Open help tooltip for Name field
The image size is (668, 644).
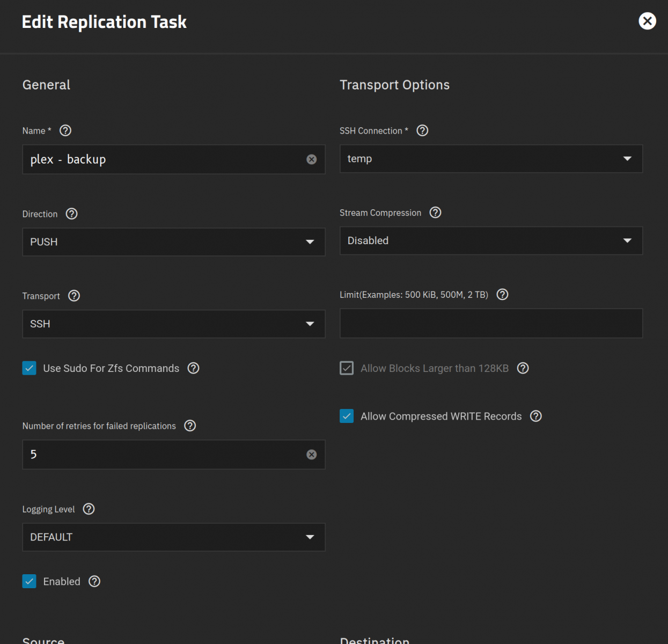click(x=65, y=130)
